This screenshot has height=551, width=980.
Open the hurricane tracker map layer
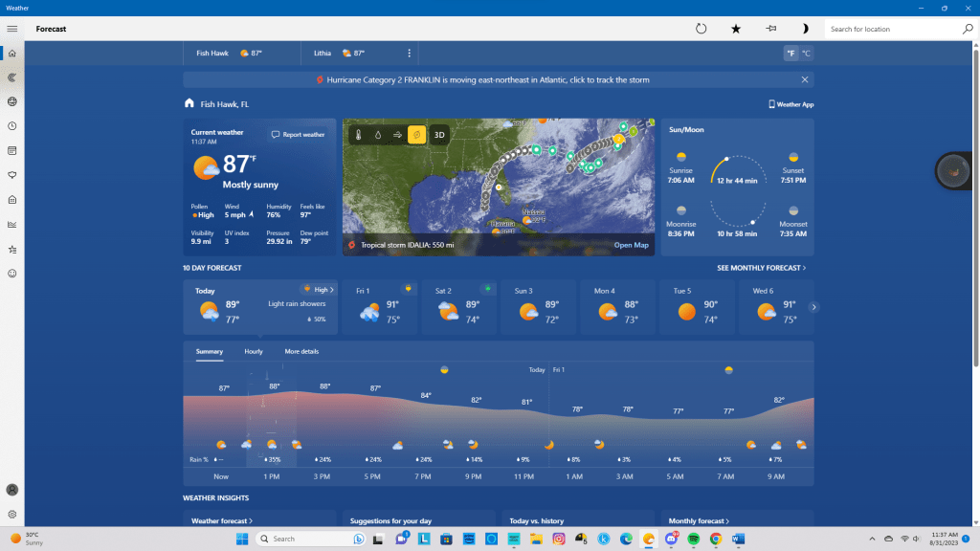(x=416, y=135)
